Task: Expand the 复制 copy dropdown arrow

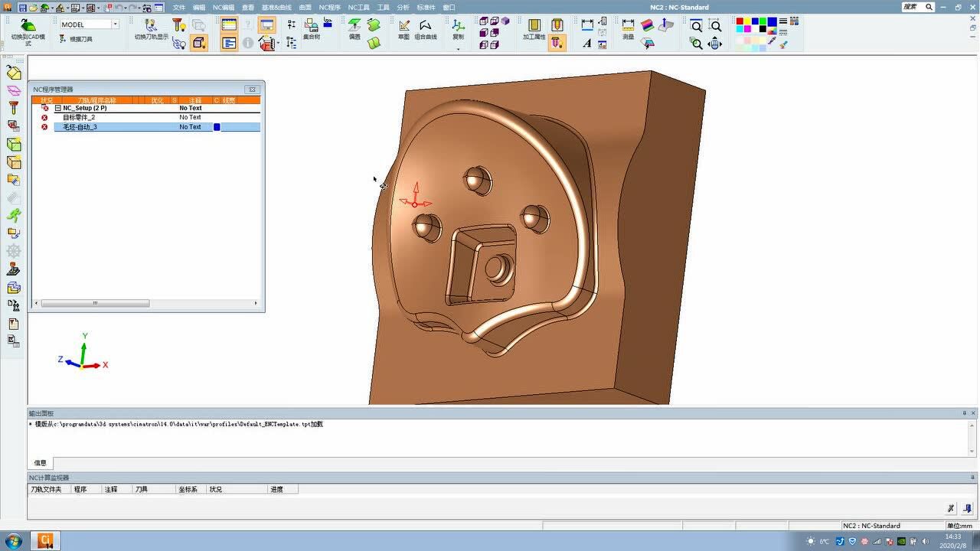Action: click(x=458, y=50)
